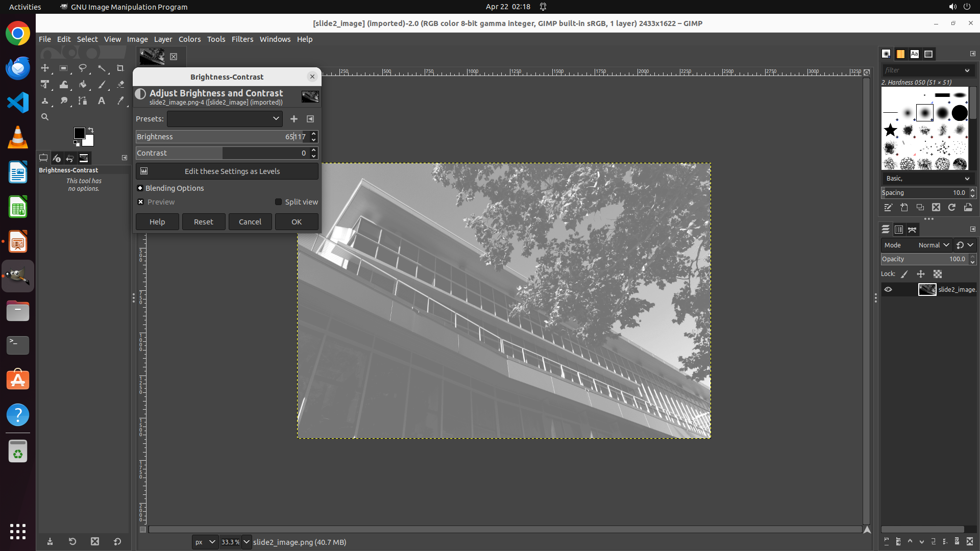
Task: Select the Free Select lasso tool
Action: coord(83,68)
